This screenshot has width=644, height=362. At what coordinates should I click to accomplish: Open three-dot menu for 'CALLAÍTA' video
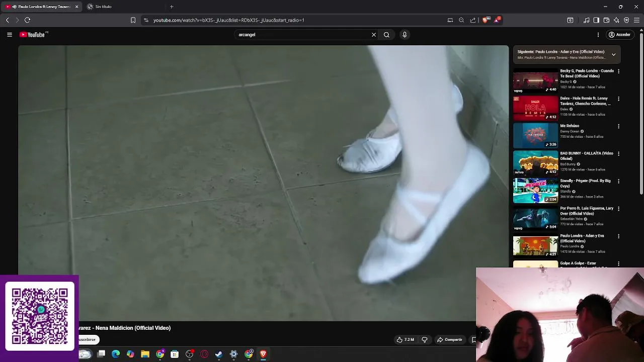(x=618, y=154)
